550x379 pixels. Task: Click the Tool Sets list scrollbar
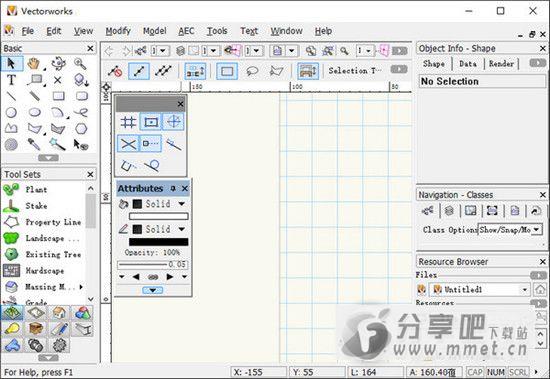pyautogui.click(x=90, y=211)
